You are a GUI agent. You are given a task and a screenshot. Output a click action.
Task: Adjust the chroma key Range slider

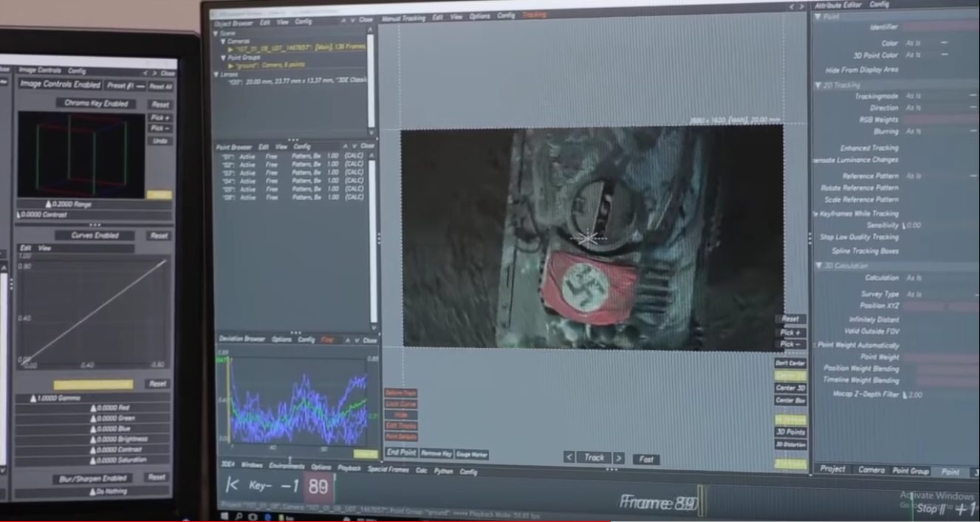click(x=95, y=204)
